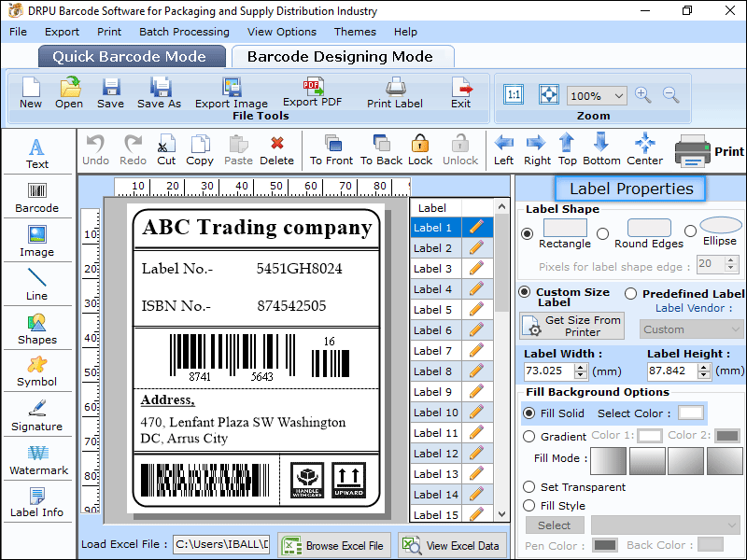Click View Excel Data button

tap(452, 546)
